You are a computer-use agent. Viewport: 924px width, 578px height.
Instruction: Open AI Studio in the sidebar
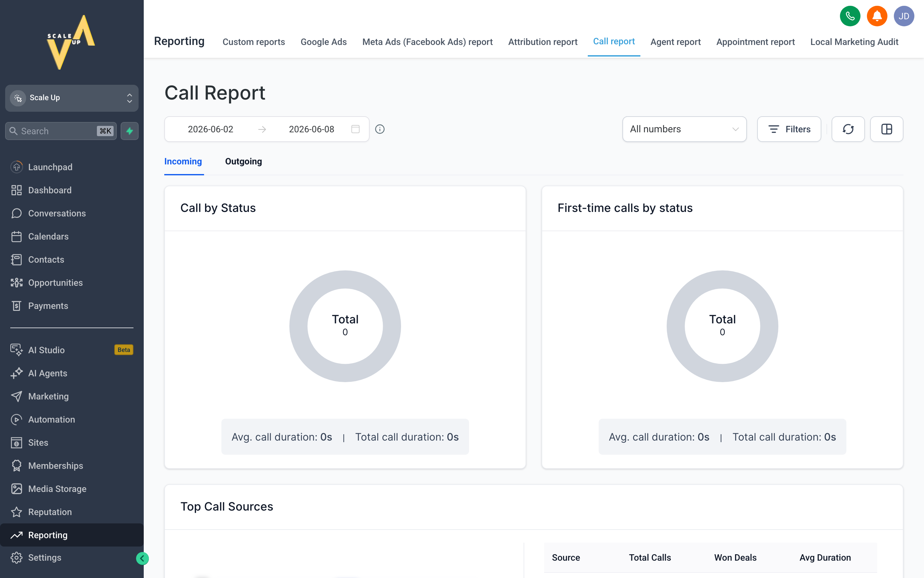[72, 350]
